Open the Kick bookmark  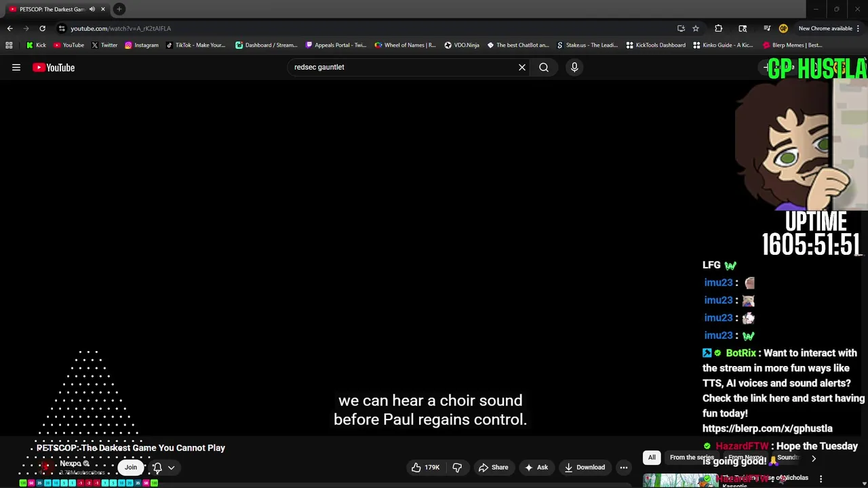[x=36, y=45]
